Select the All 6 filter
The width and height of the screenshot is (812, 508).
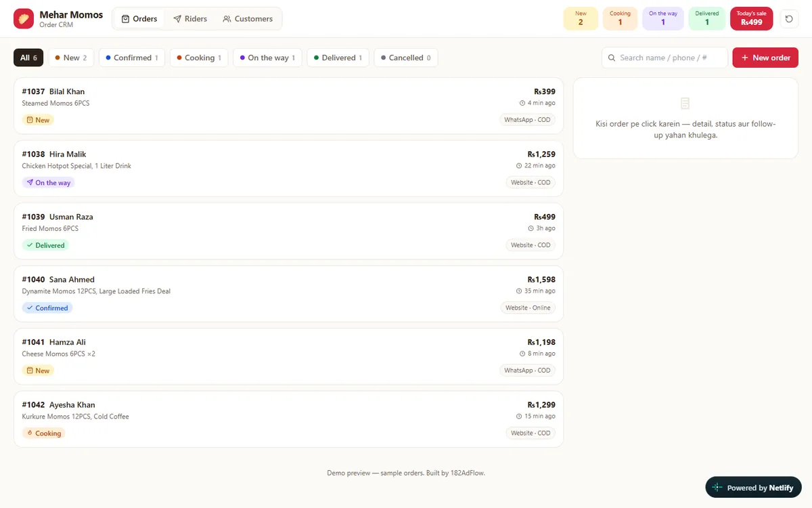point(28,58)
